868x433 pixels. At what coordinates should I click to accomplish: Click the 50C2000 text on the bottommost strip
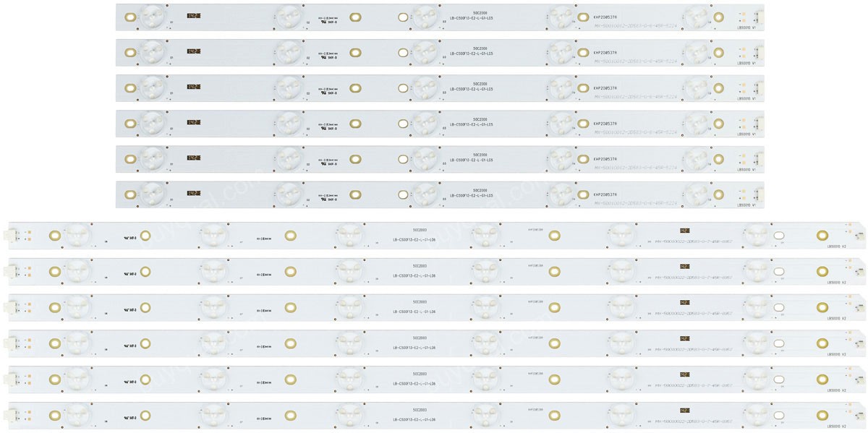click(420, 408)
